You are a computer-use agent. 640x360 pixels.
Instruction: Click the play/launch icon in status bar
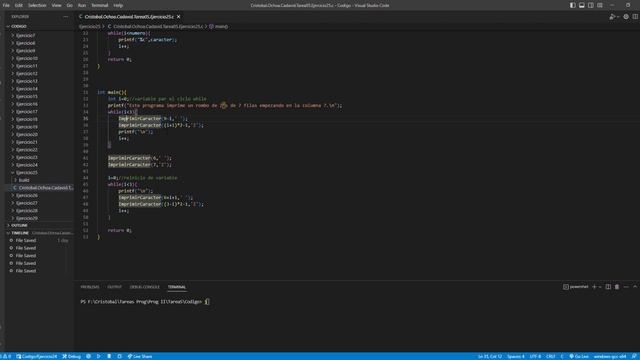(99, 356)
